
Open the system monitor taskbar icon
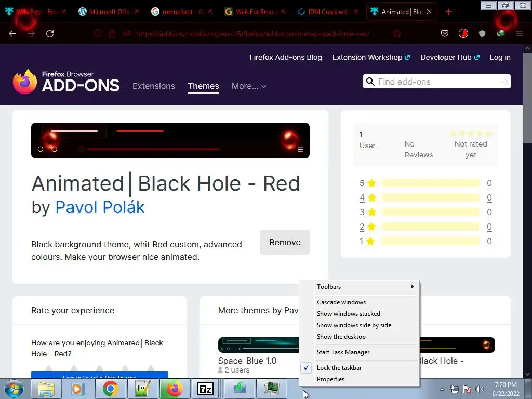[x=271, y=389]
